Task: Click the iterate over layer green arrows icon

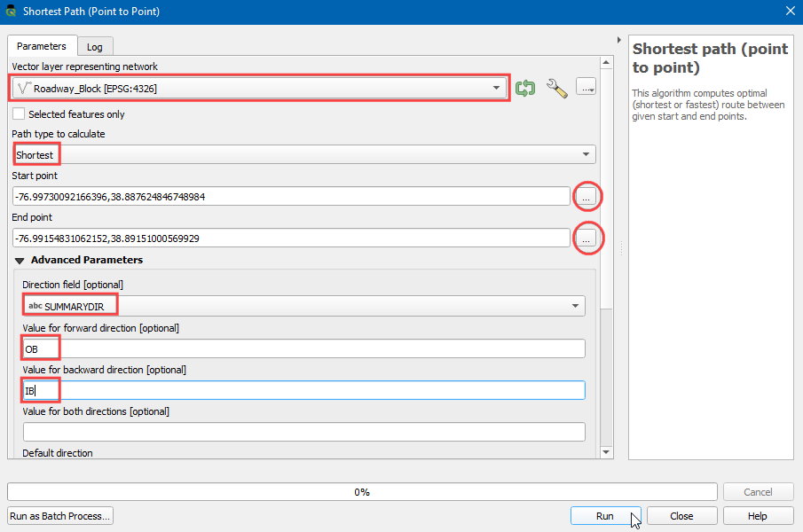Action: (525, 88)
